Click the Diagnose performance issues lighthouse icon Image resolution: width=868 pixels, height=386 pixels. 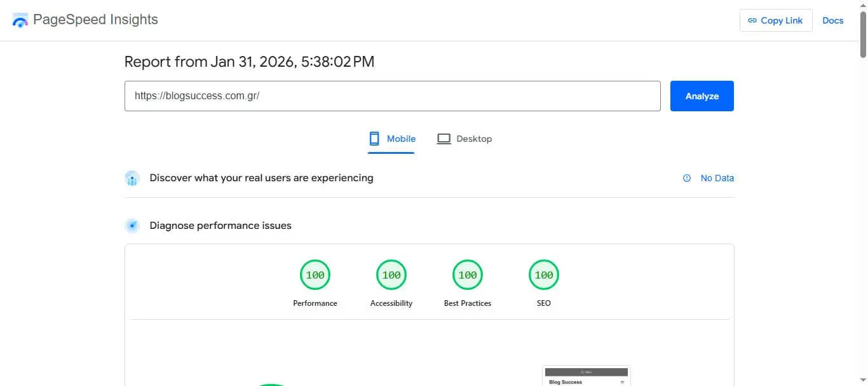pyautogui.click(x=132, y=225)
